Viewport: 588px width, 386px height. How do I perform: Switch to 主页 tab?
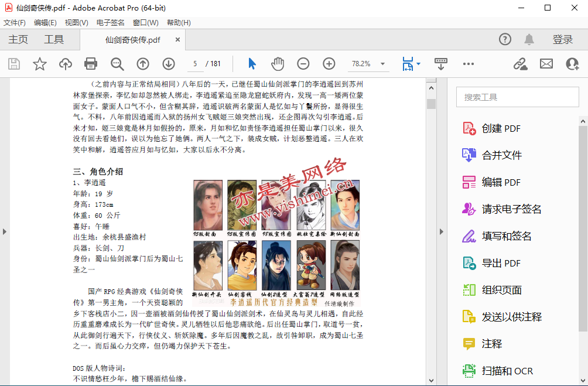[x=18, y=39]
